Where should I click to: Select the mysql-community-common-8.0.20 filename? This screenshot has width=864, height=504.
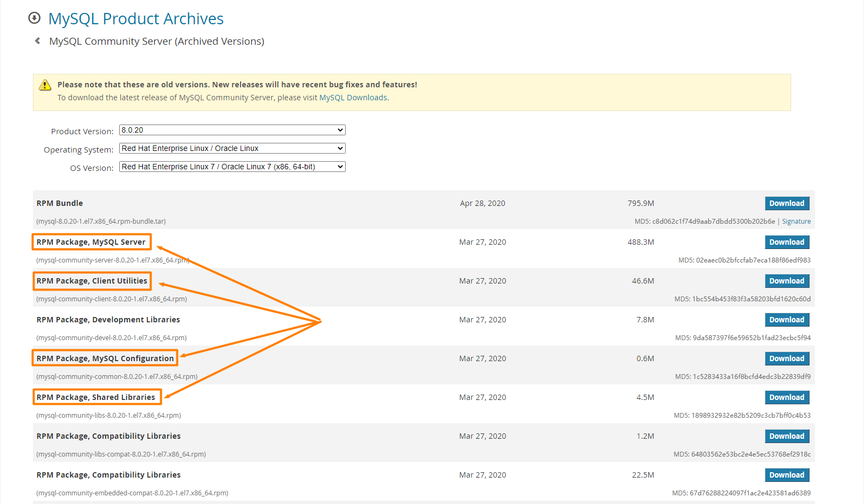click(x=117, y=377)
